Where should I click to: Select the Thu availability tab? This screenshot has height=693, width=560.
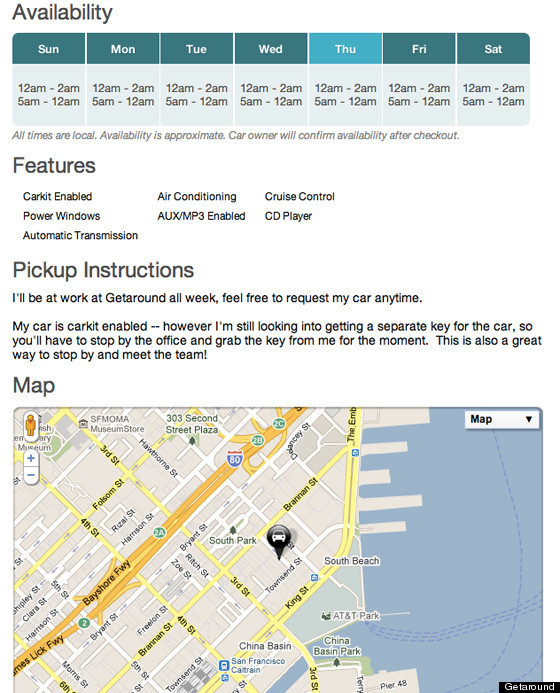[345, 49]
